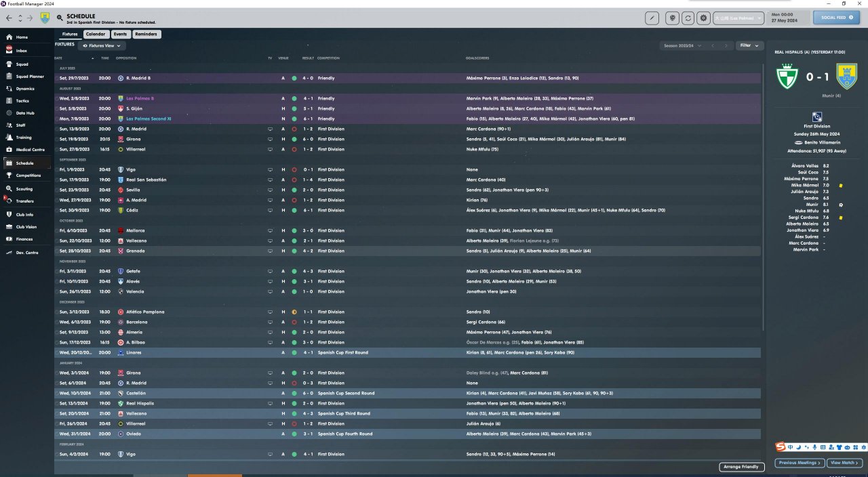Click the Arrange Friendly button
868x477 pixels.
click(742, 467)
